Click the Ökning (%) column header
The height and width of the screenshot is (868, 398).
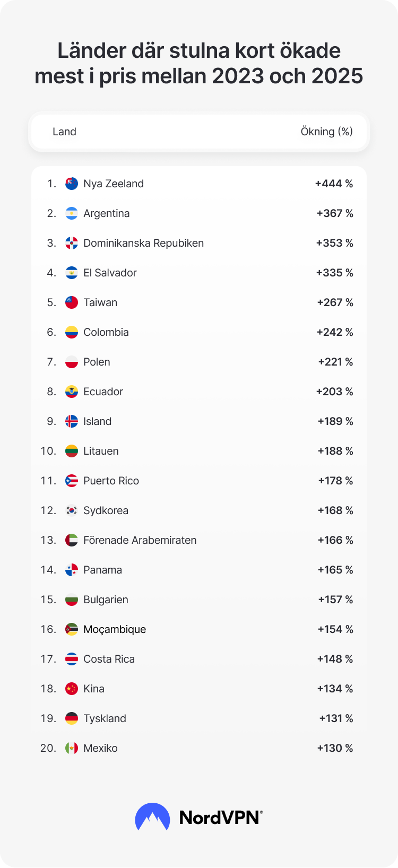pos(327,132)
